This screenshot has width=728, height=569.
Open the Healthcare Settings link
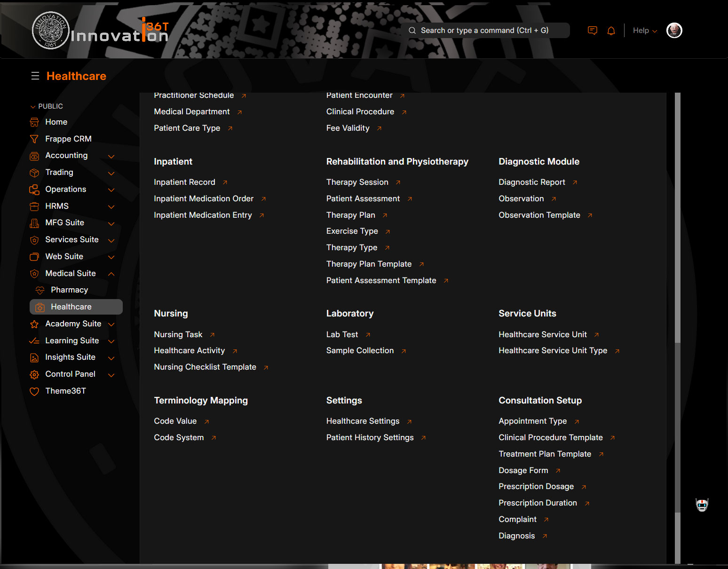tap(363, 421)
